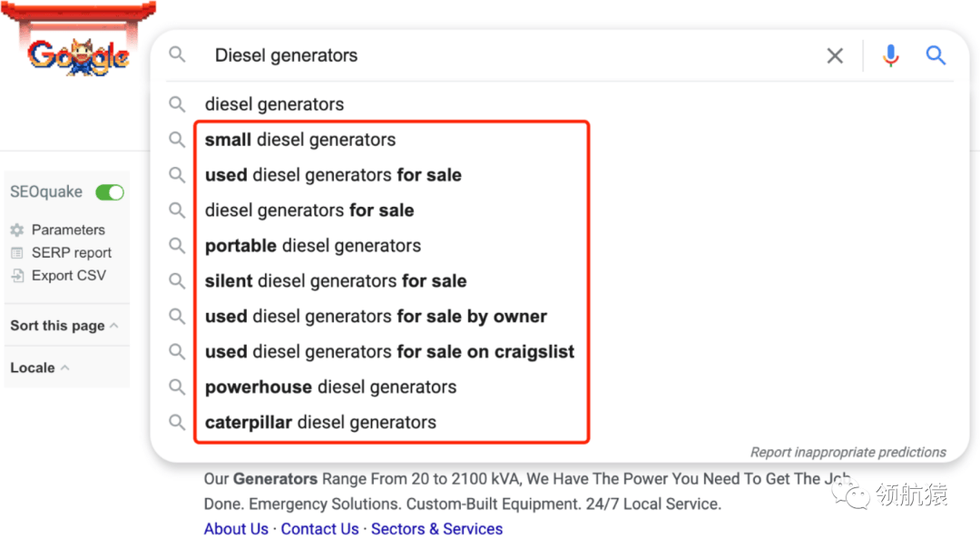Screen dimensions: 980x538
Task: Click Report inappropriate predictions
Action: pyautogui.click(x=848, y=453)
